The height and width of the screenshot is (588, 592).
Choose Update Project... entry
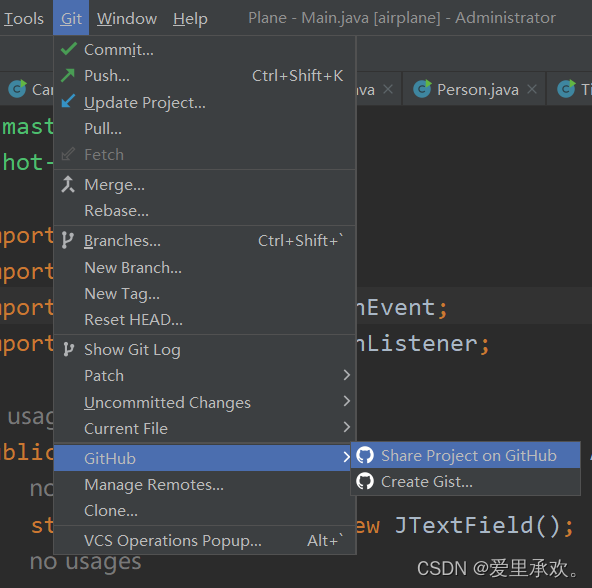click(205, 102)
